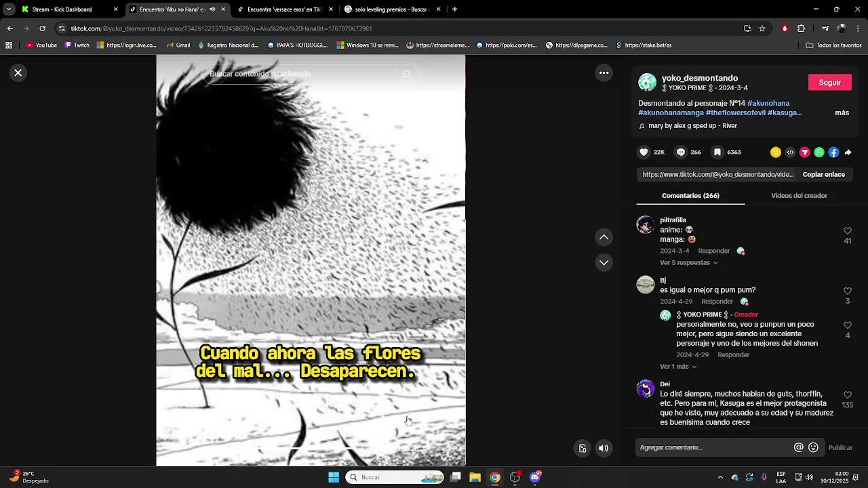Click yoko_desmontando profile avatar
The image size is (868, 488).
coord(648,83)
